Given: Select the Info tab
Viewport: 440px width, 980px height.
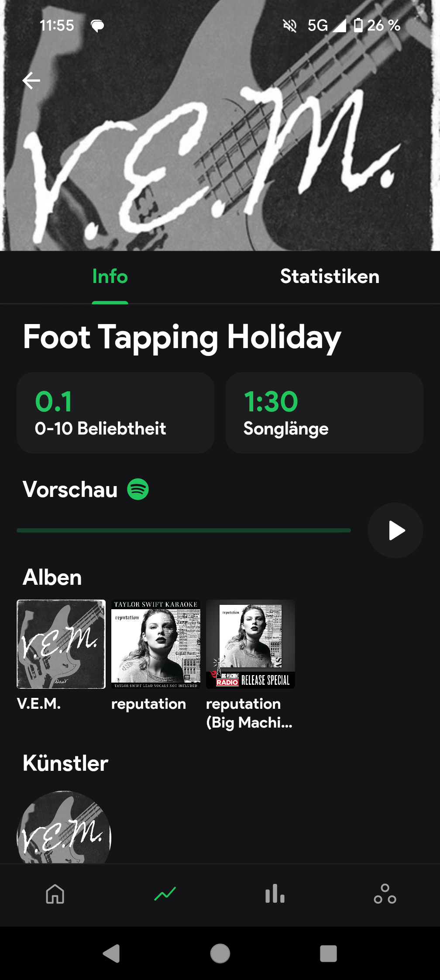Looking at the screenshot, I should pyautogui.click(x=110, y=276).
